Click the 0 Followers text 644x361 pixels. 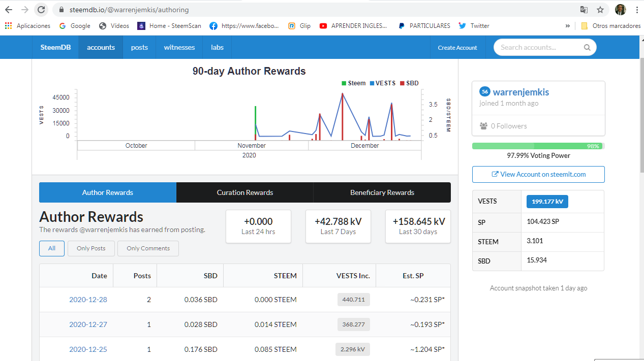point(509,126)
